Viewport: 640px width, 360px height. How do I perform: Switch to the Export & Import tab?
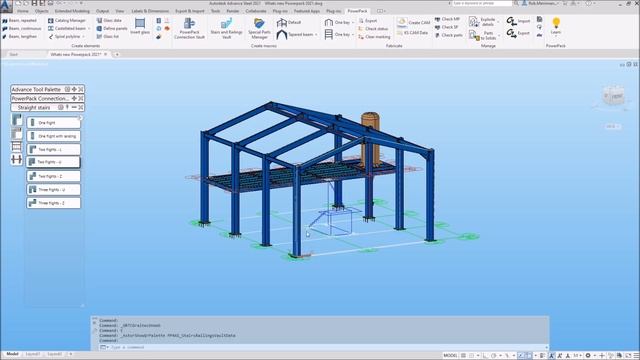click(190, 11)
